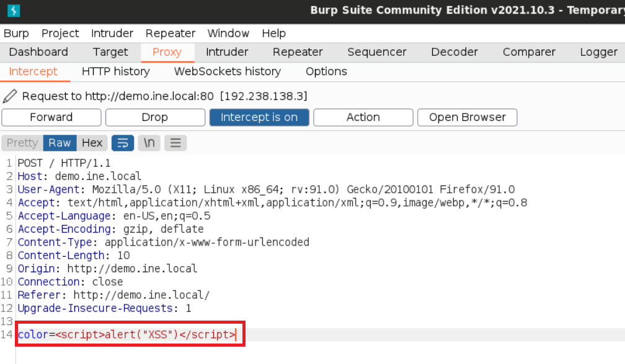This screenshot has height=364, width=625.
Task: Open the Intruder menu in menu bar
Action: point(112,33)
